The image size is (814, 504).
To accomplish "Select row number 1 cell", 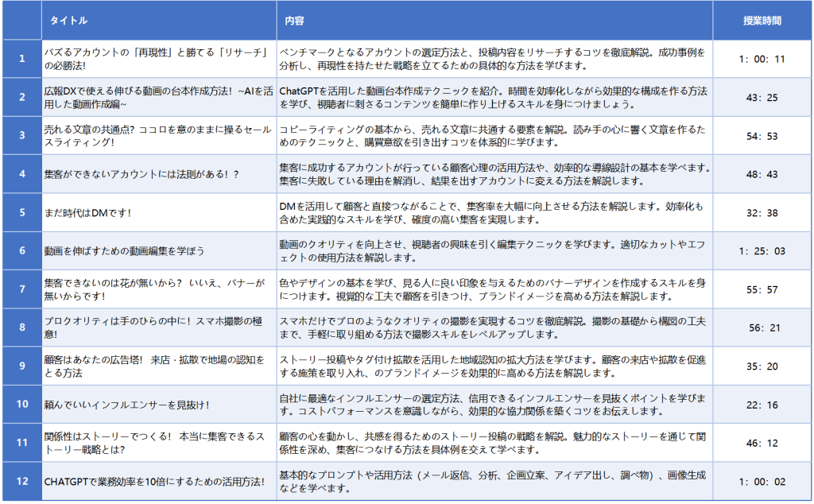I will tap(21, 59).
